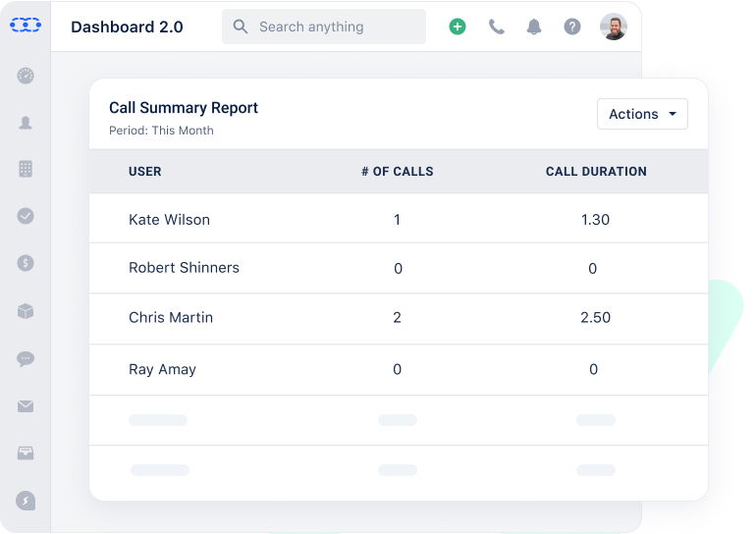The image size is (756, 534).
Task: Go to contacts person icon in sidebar
Action: 26,123
